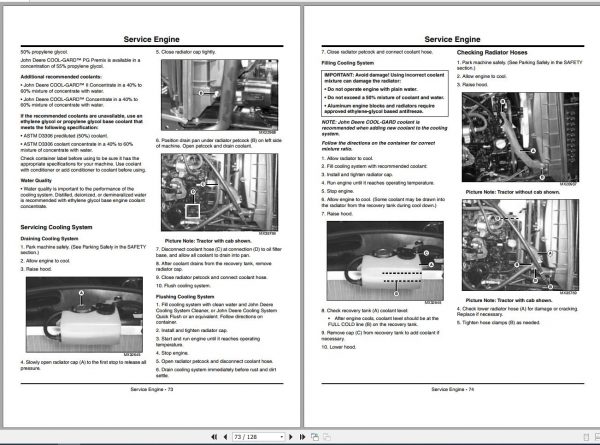Click the left page 'Service Engine' title
600x445 pixels.
(152, 39)
